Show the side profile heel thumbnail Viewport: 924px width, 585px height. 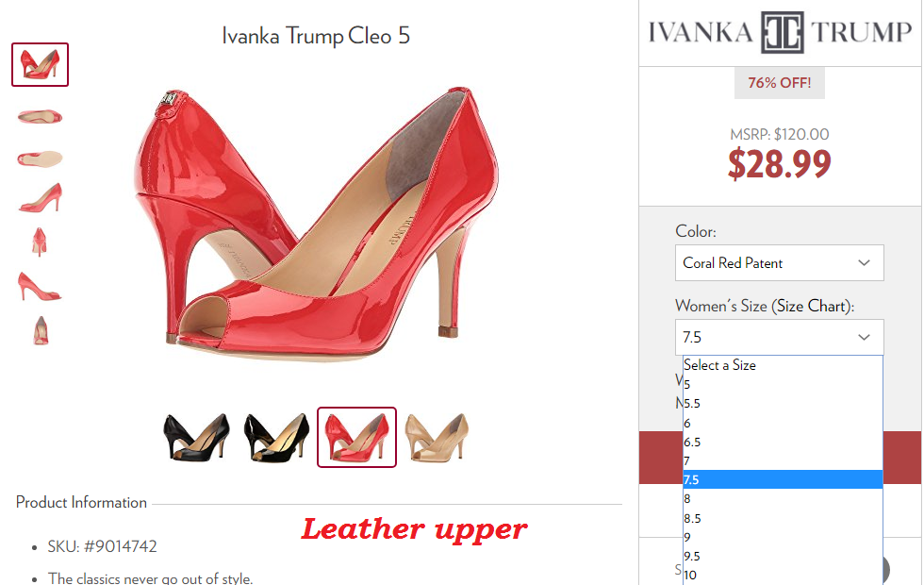point(40,198)
